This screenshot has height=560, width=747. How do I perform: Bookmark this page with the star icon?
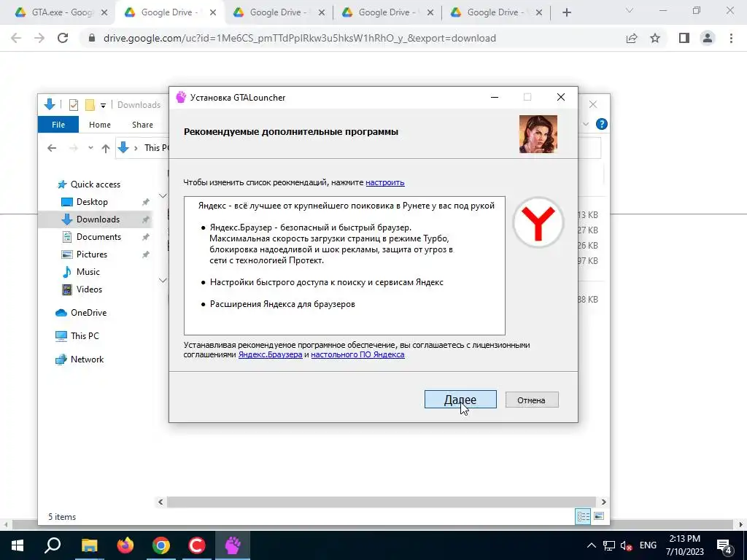(x=655, y=38)
